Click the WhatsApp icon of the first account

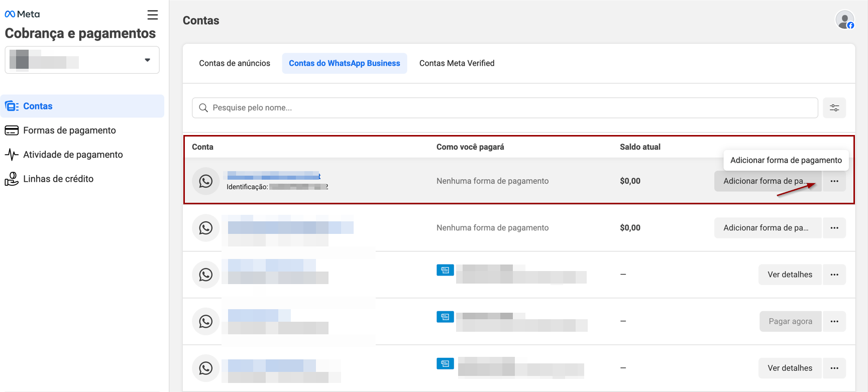pos(205,181)
